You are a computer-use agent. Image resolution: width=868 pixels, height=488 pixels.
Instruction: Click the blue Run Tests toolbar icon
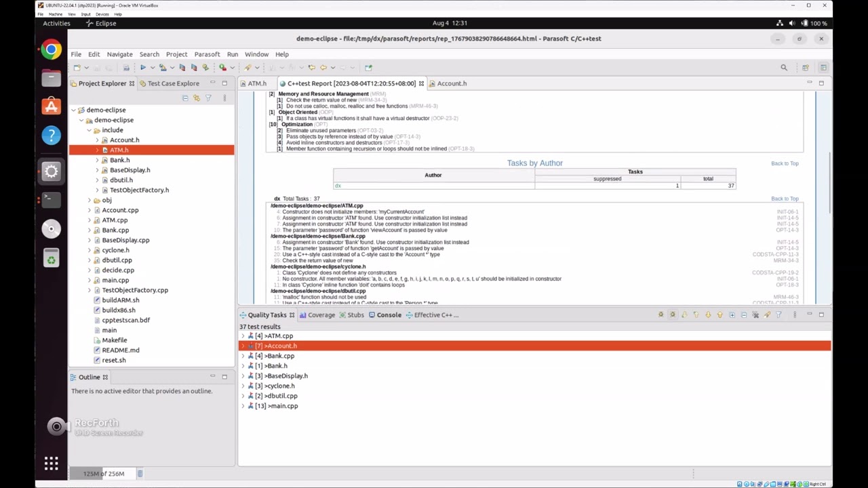(142, 68)
